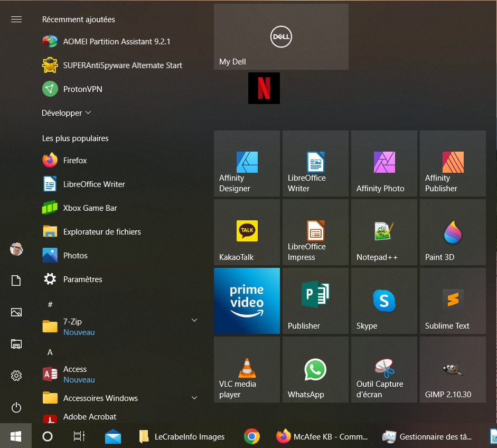Open Xbox Game Bar in the app list
Screen dimensions: 497x448
pos(120,208)
